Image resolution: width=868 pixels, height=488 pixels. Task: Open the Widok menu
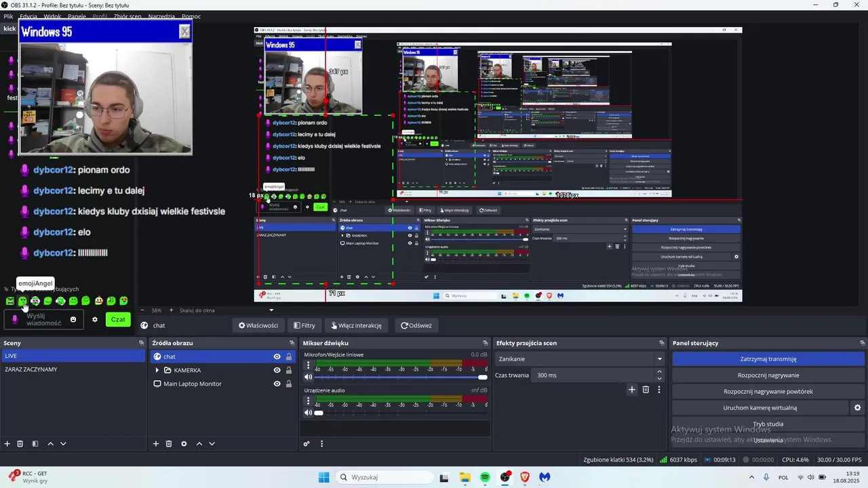pyautogui.click(x=52, y=16)
